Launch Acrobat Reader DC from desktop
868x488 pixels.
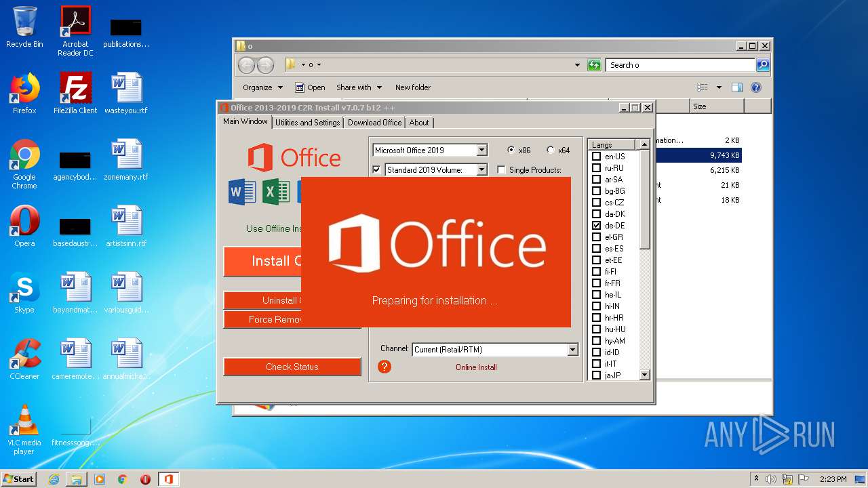[75, 31]
